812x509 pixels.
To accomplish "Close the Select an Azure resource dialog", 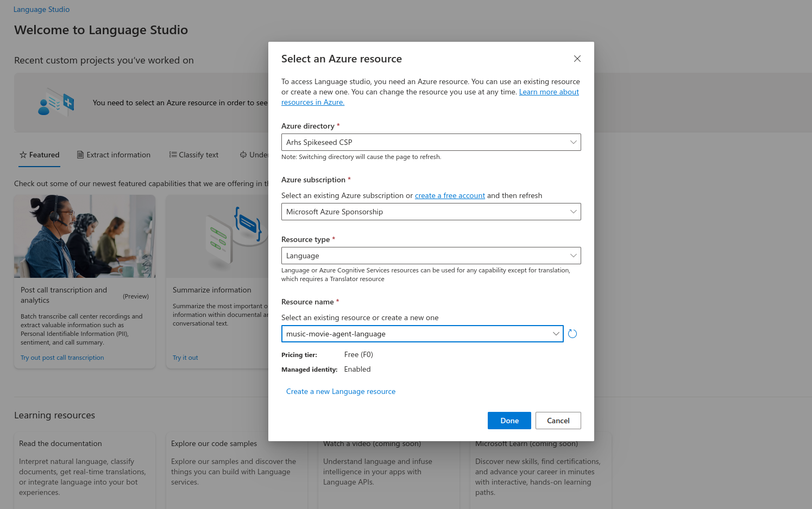I will pyautogui.click(x=577, y=59).
